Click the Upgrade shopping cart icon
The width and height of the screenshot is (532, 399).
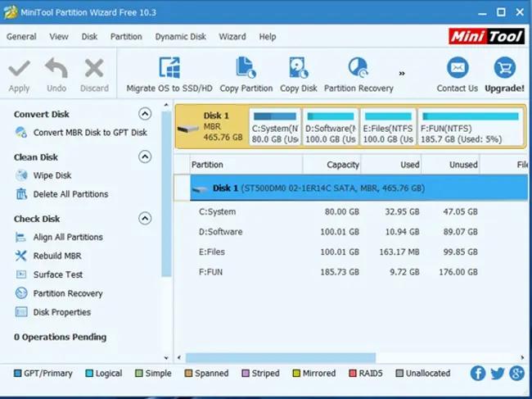click(x=504, y=67)
